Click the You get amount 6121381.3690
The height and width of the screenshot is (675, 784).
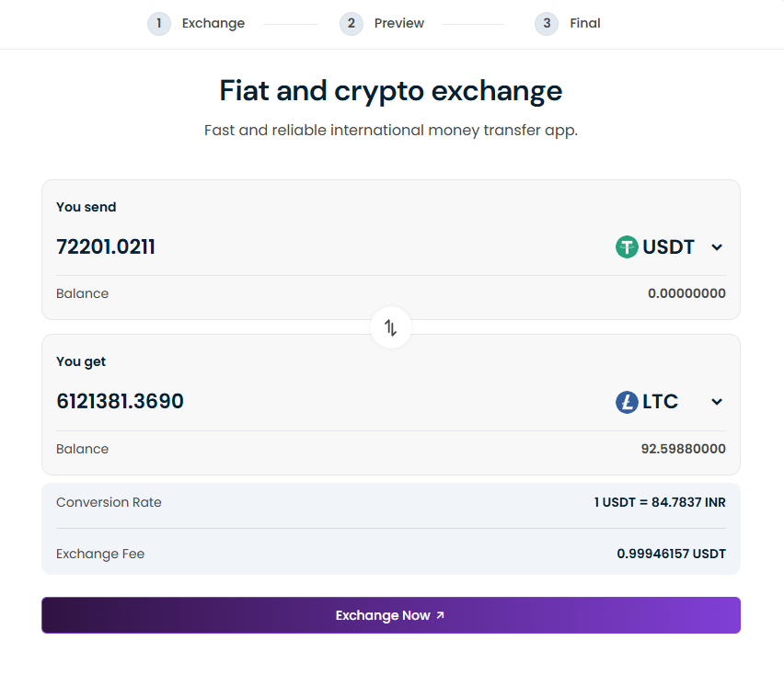(120, 402)
